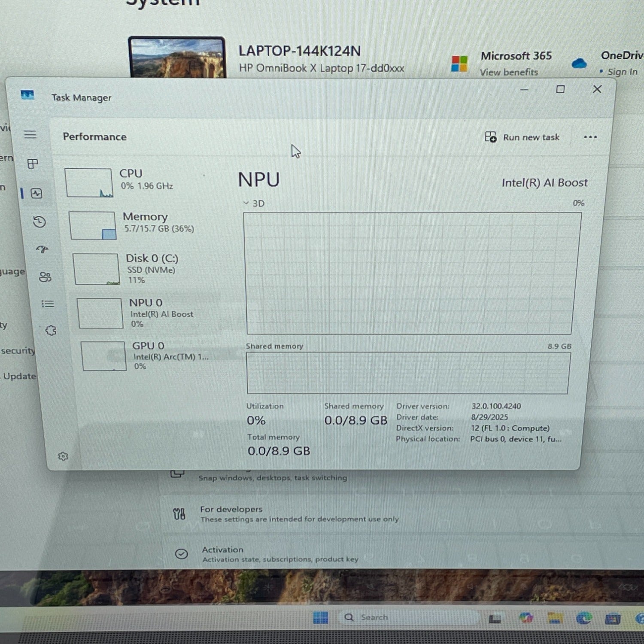644x644 pixels.
Task: Open Task Manager settings gear
Action: pos(63,456)
